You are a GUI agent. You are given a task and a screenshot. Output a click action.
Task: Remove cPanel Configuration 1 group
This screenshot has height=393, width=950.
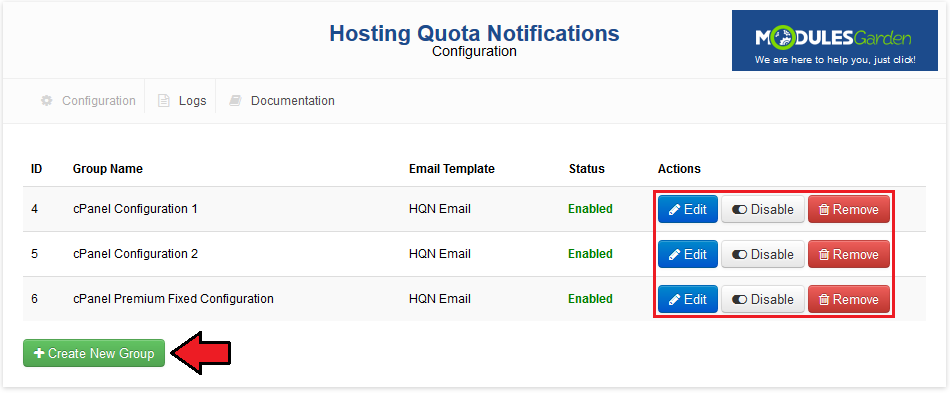point(849,210)
